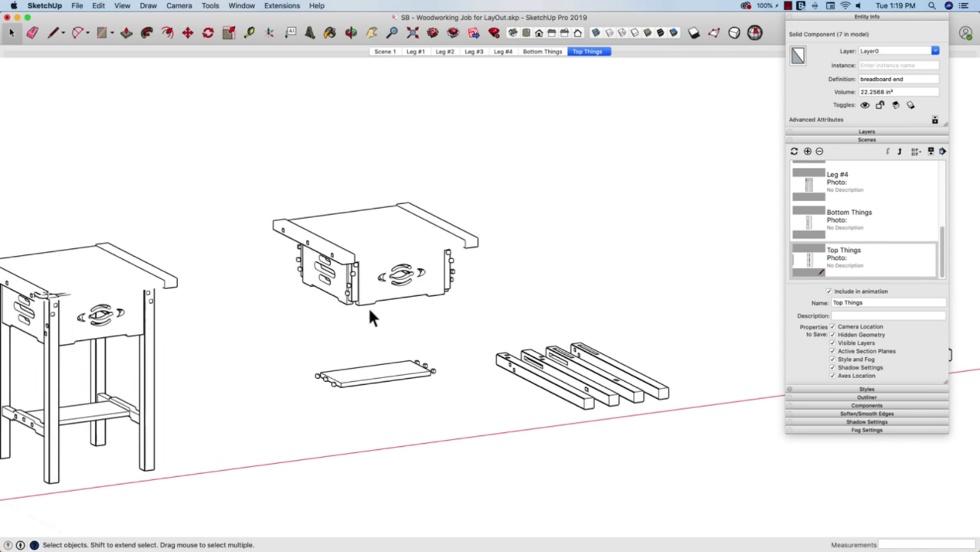Open the Camera menu

point(179,5)
